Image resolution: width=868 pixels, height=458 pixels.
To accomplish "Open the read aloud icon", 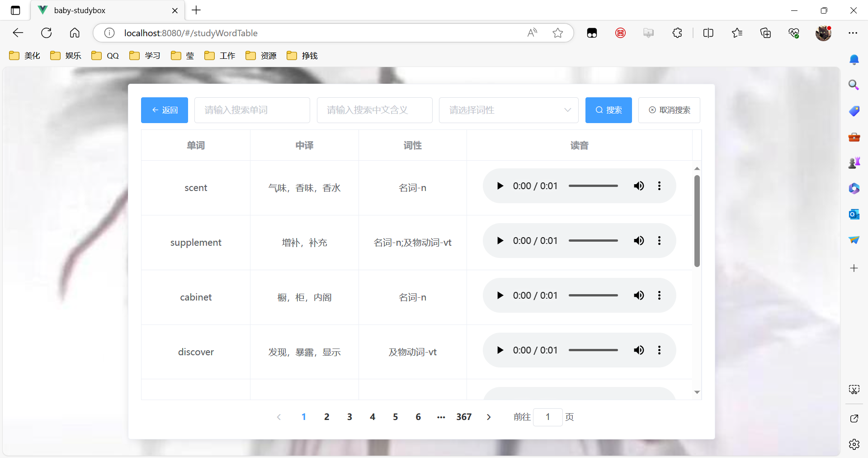I will 532,33.
